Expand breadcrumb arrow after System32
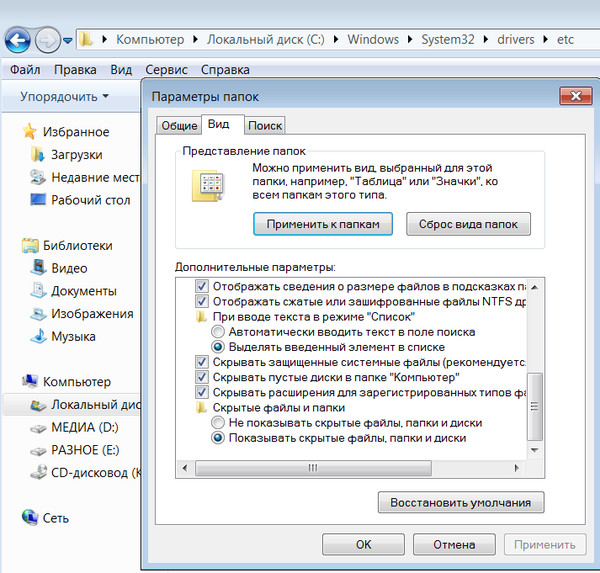This screenshot has width=600, height=573. (x=486, y=39)
